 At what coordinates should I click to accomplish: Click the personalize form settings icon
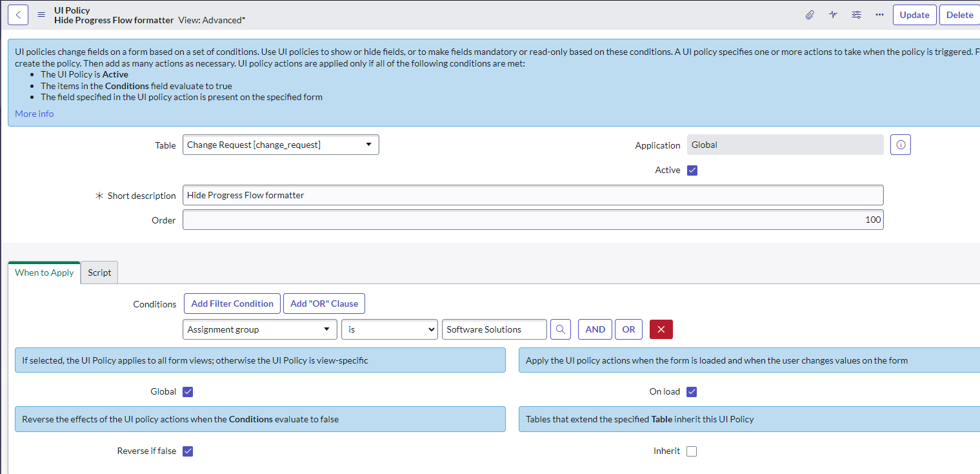click(x=856, y=15)
